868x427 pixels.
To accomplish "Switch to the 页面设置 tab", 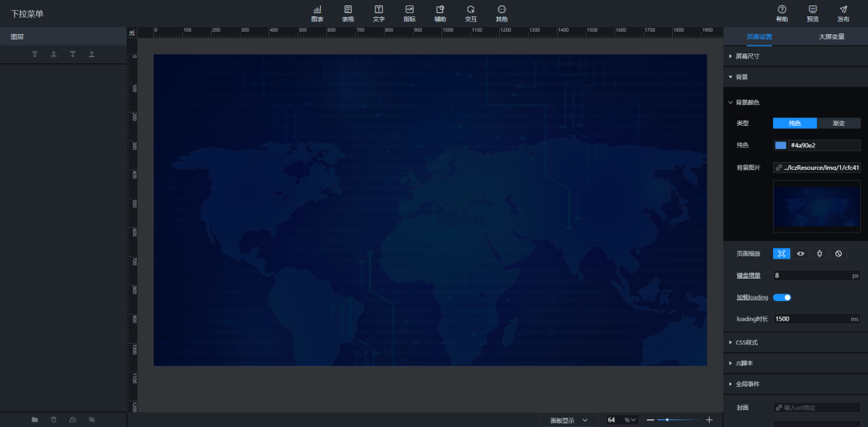I will tap(759, 36).
